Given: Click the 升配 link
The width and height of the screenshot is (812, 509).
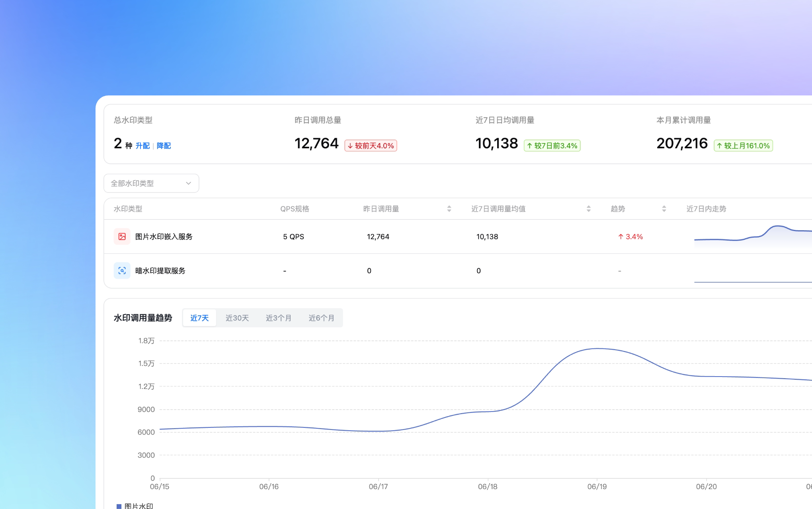Looking at the screenshot, I should tap(142, 146).
